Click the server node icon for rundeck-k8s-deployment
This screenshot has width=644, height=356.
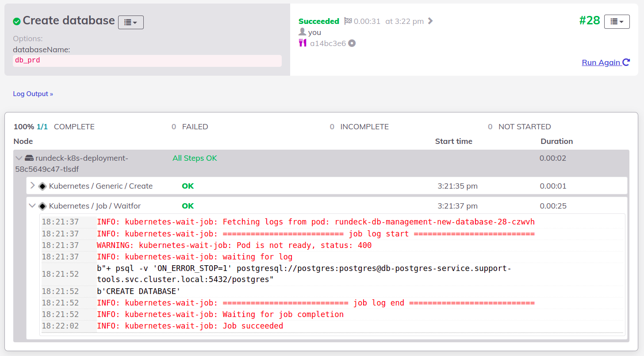[x=29, y=158]
